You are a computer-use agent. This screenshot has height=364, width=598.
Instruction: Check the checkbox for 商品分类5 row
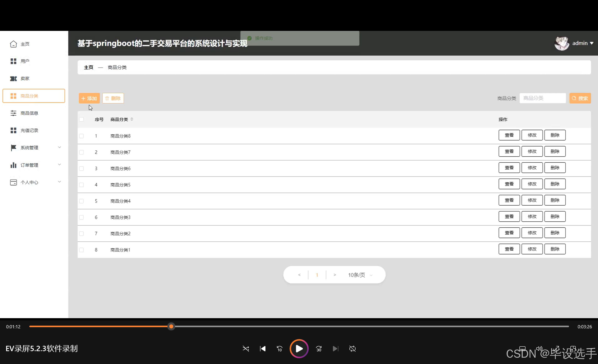click(82, 185)
